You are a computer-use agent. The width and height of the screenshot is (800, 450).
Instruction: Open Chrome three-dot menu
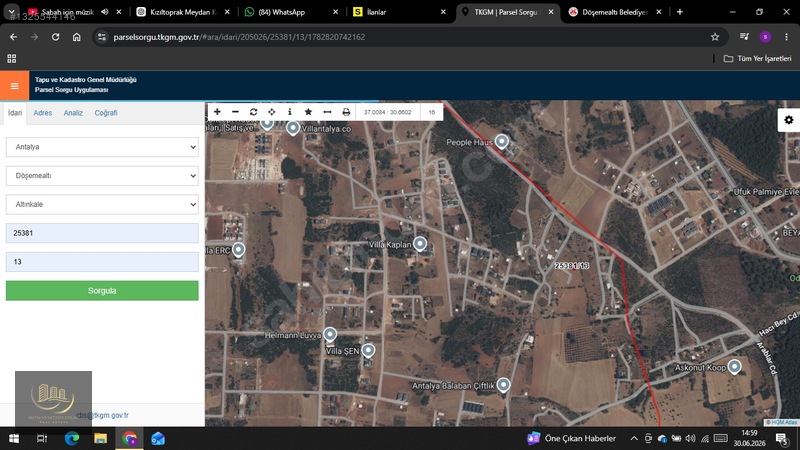(x=786, y=37)
